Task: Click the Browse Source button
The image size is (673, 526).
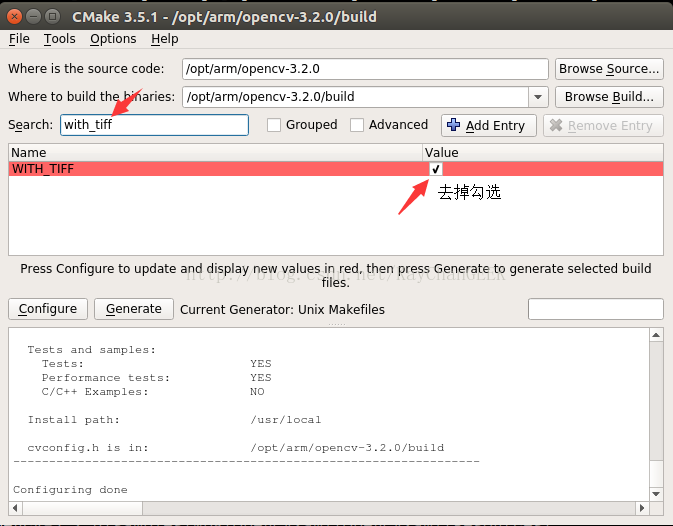Action: [609, 69]
